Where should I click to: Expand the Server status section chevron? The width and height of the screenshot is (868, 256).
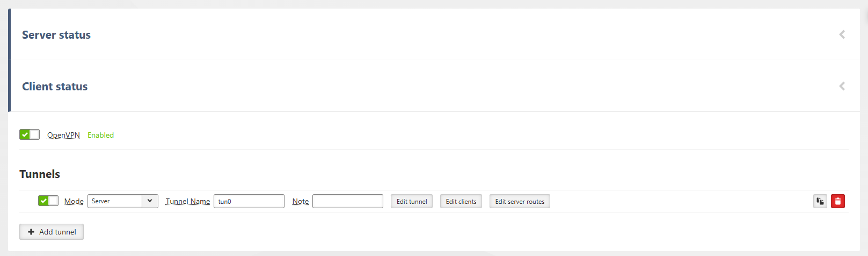[x=842, y=34]
